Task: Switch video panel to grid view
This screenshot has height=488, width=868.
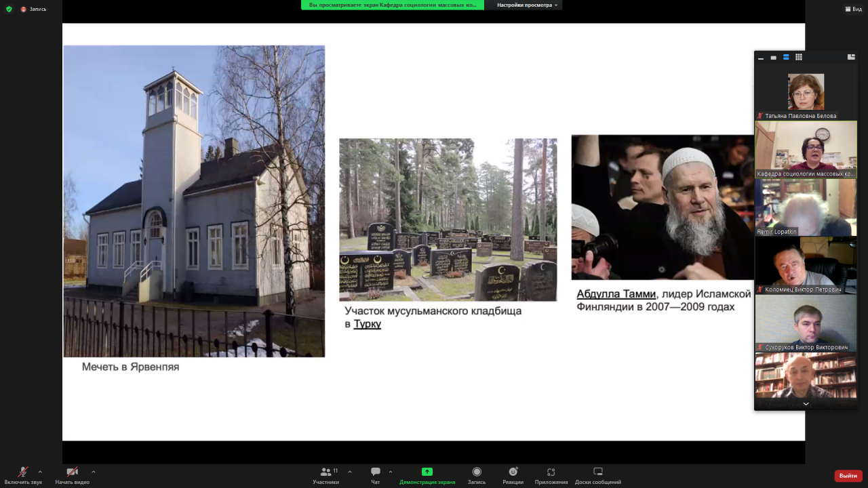Action: tap(799, 58)
